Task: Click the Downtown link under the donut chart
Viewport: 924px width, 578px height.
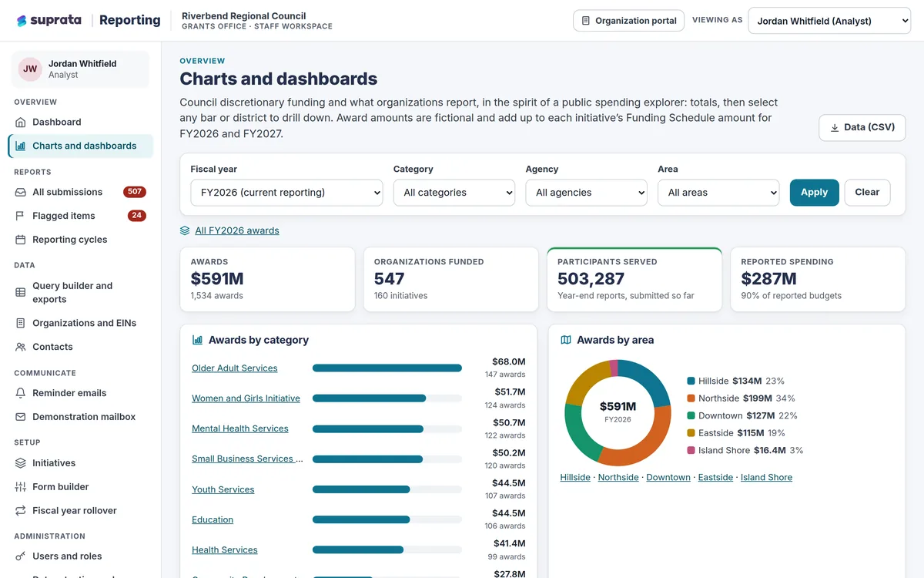Action: 668,477
